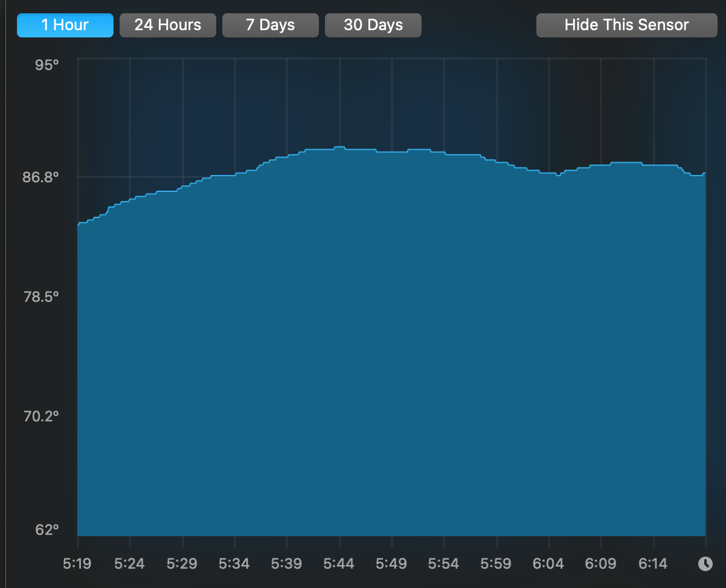Click the 5:59 time label
The width and height of the screenshot is (726, 588).
496,564
